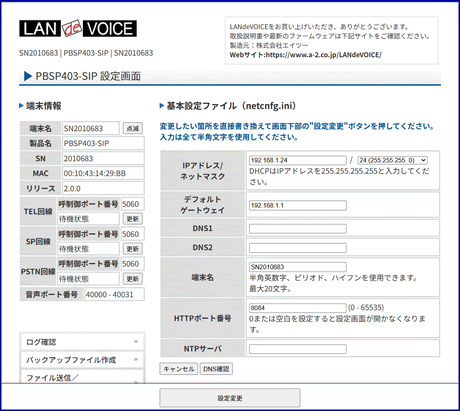This screenshot has width=460, height=411.
Task: Click the デフォルトゲートウェイ input field
Action: (x=298, y=205)
